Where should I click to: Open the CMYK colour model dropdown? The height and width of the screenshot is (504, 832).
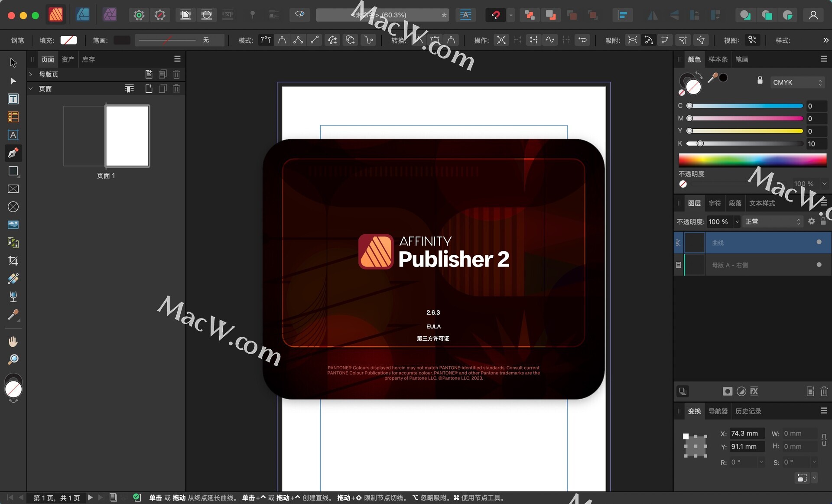click(797, 82)
